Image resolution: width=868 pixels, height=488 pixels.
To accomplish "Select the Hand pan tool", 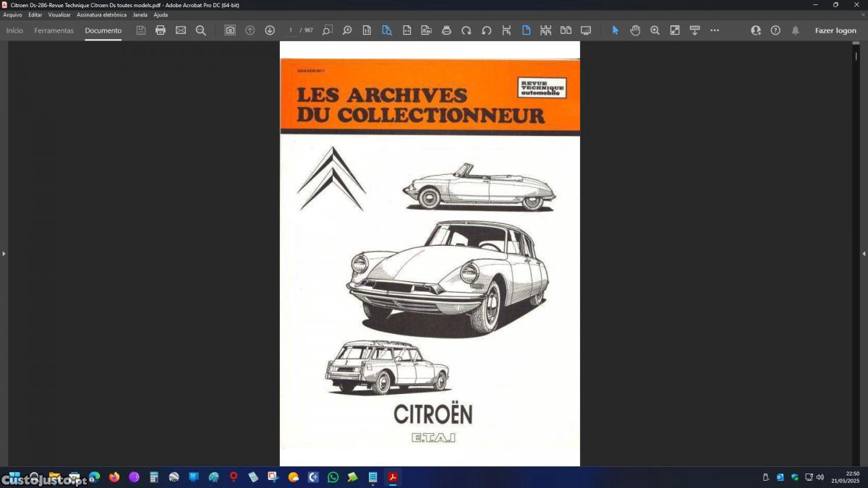I will click(635, 30).
